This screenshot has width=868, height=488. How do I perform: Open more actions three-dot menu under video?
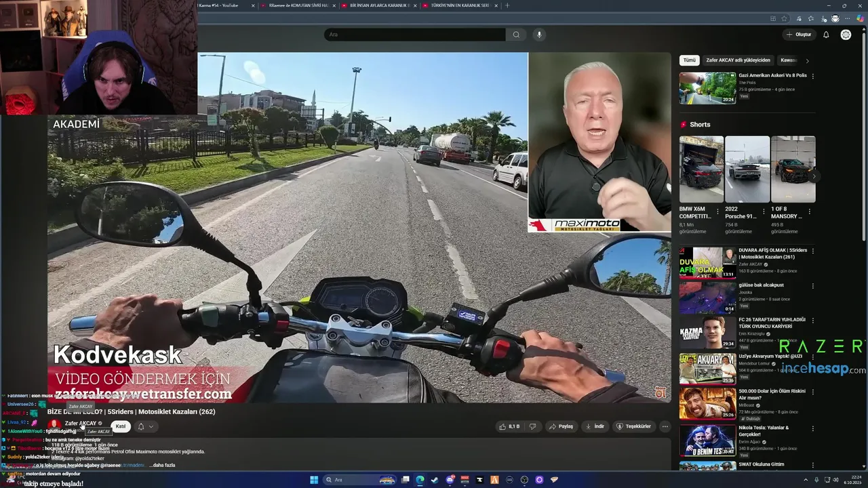pyautogui.click(x=665, y=426)
